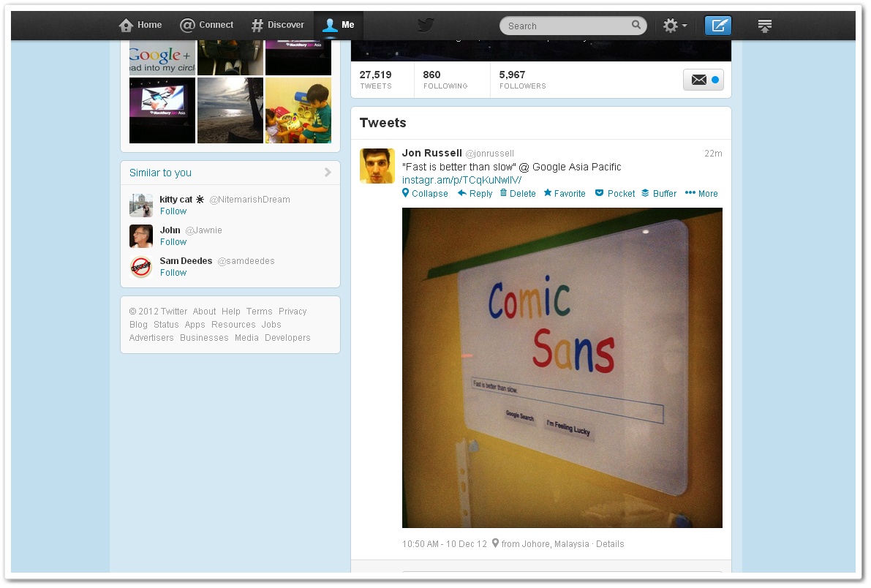
Task: Open the Connect tab
Action: [207, 25]
